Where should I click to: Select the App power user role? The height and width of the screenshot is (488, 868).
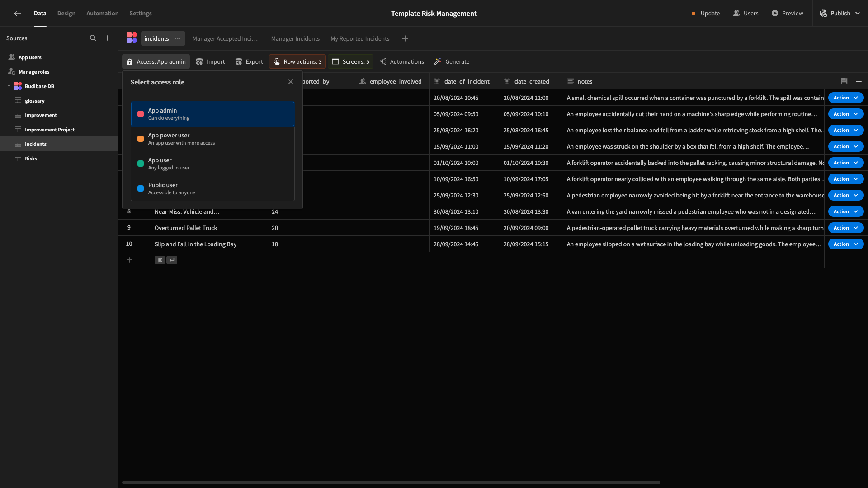click(212, 139)
